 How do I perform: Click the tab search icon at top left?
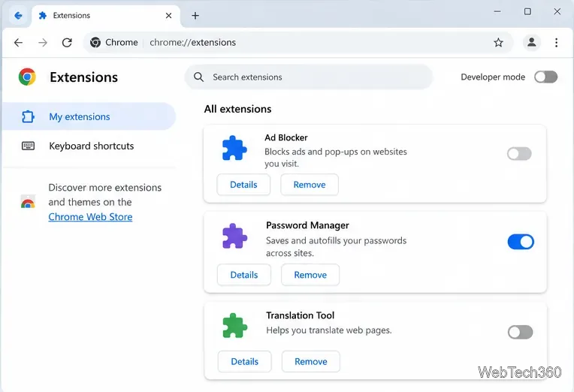18,15
